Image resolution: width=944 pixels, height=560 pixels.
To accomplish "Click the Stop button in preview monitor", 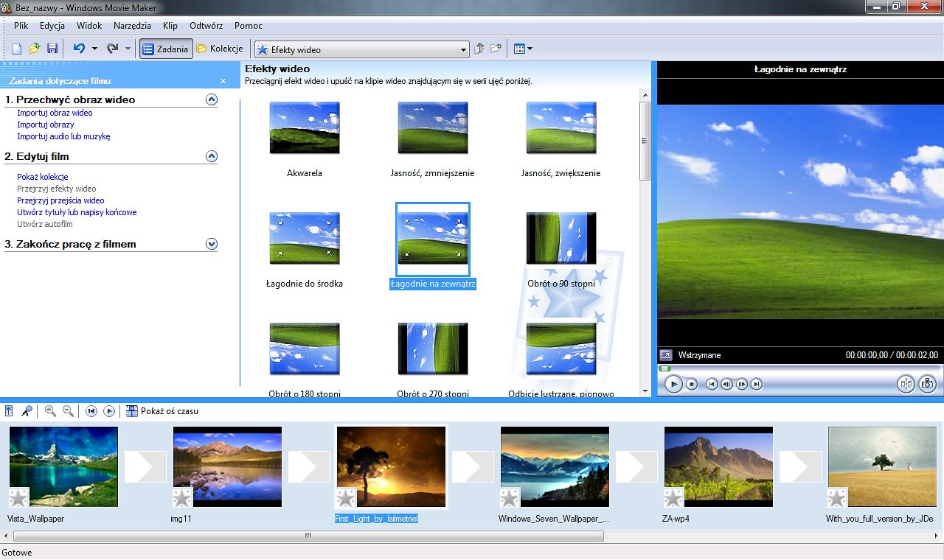I will (x=692, y=384).
